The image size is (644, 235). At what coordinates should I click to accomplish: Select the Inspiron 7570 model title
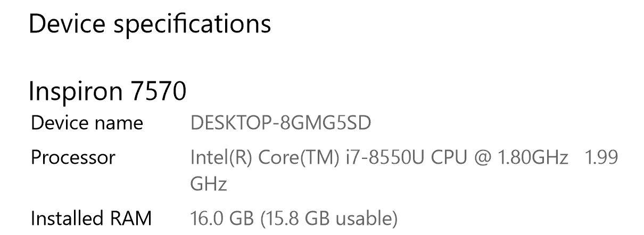pos(108,91)
